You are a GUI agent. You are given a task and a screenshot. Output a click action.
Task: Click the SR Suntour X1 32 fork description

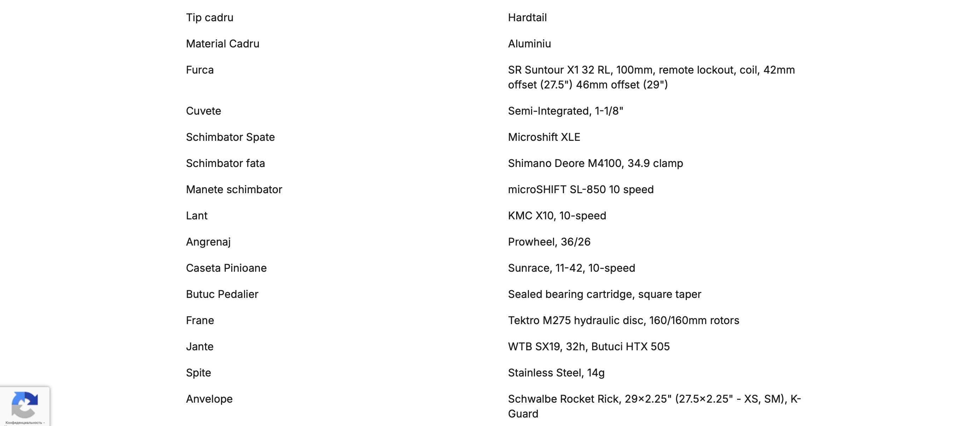tap(651, 77)
